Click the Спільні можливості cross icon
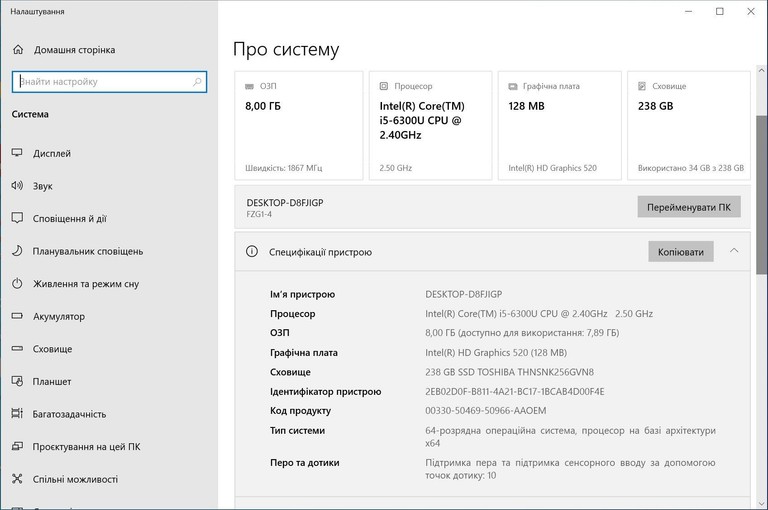The image size is (768, 510). [17, 479]
